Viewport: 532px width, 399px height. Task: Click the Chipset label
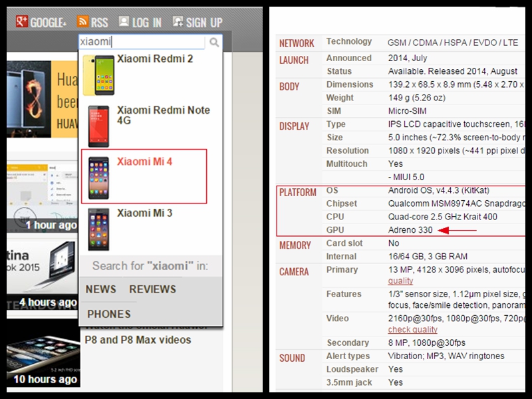click(x=341, y=203)
